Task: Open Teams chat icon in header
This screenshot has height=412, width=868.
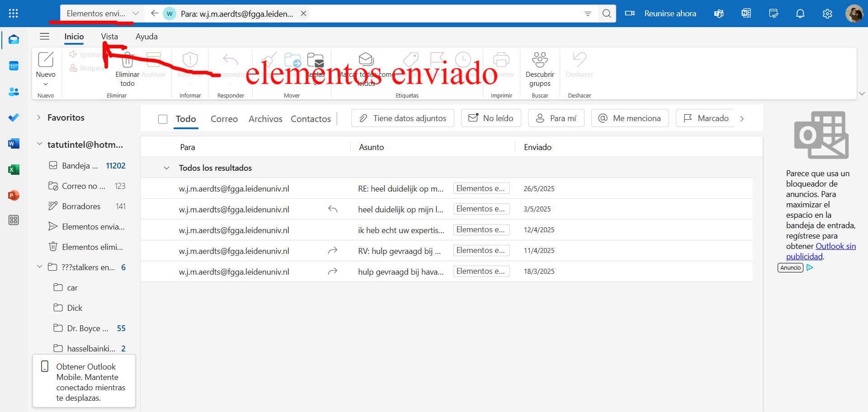Action: click(719, 14)
